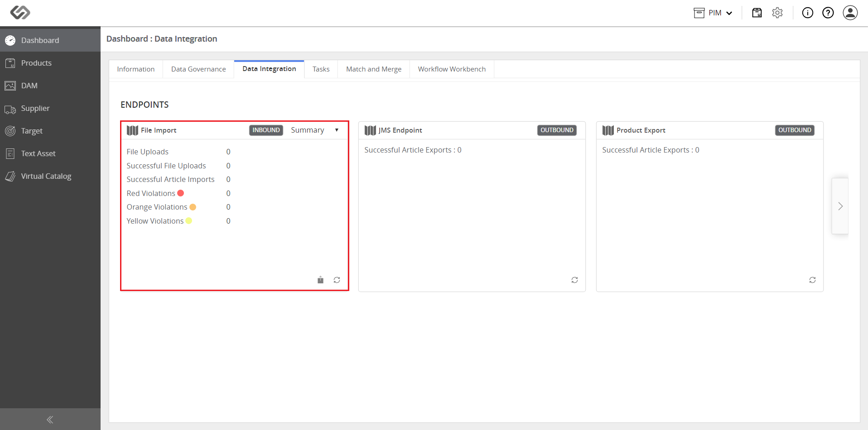
Task: Open the settings gear icon
Action: click(777, 13)
